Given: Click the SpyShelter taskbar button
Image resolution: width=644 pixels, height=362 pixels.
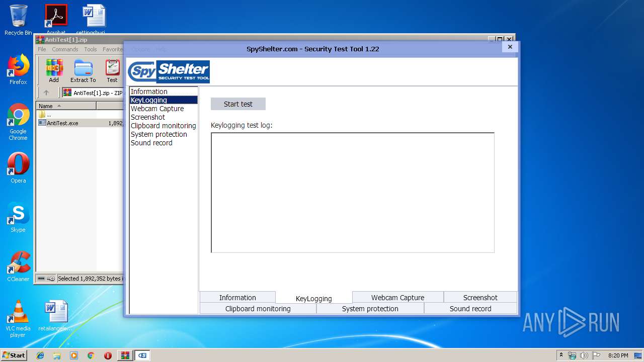Looking at the screenshot, I should click(142, 355).
